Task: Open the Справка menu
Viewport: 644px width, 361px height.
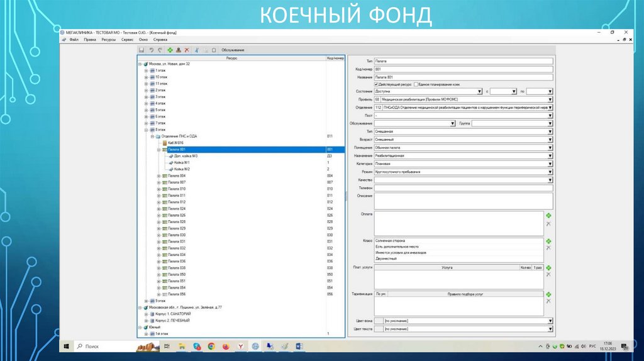Action: coord(160,39)
